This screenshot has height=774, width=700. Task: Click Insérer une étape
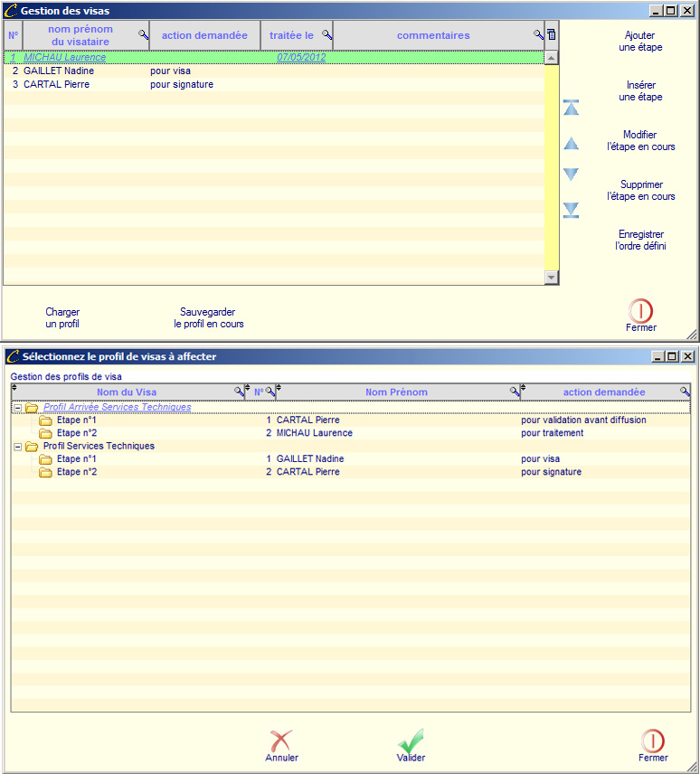tap(640, 91)
